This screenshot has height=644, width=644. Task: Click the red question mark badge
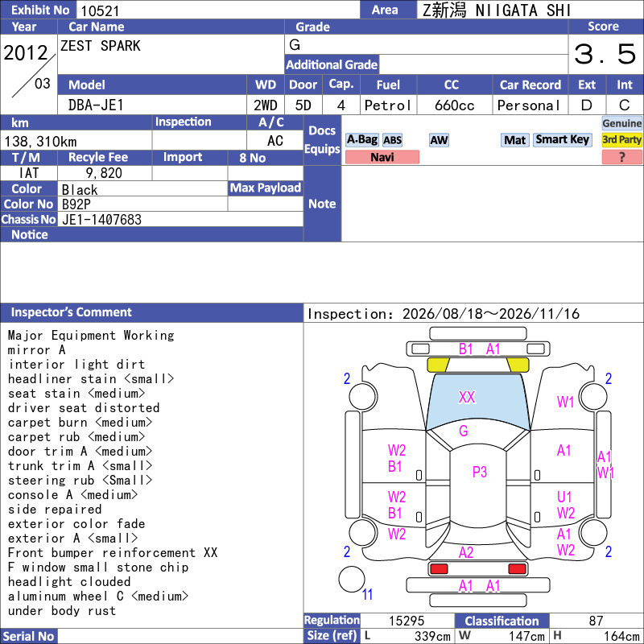(x=621, y=157)
